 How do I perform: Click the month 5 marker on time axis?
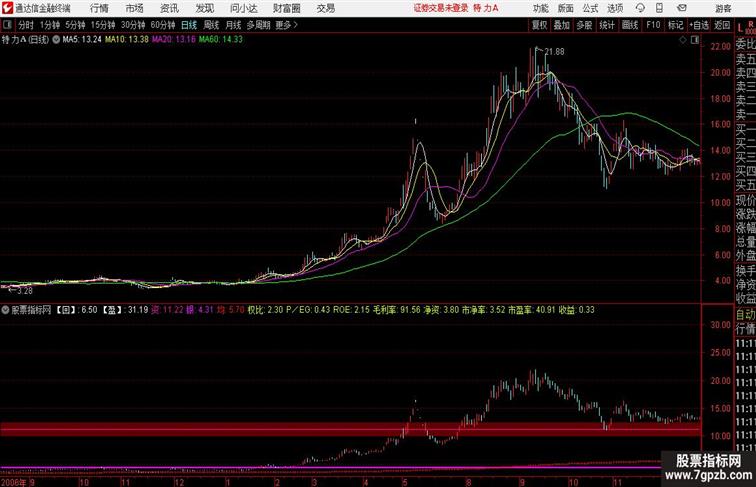coord(405,482)
